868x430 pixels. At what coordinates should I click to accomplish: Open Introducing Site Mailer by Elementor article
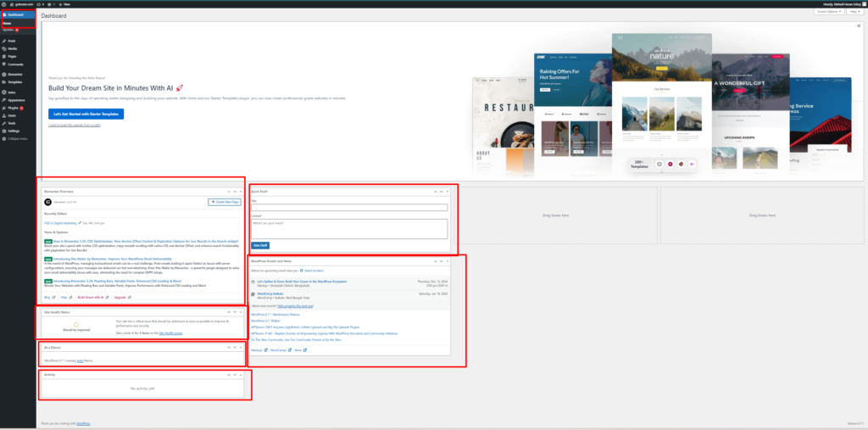point(113,259)
